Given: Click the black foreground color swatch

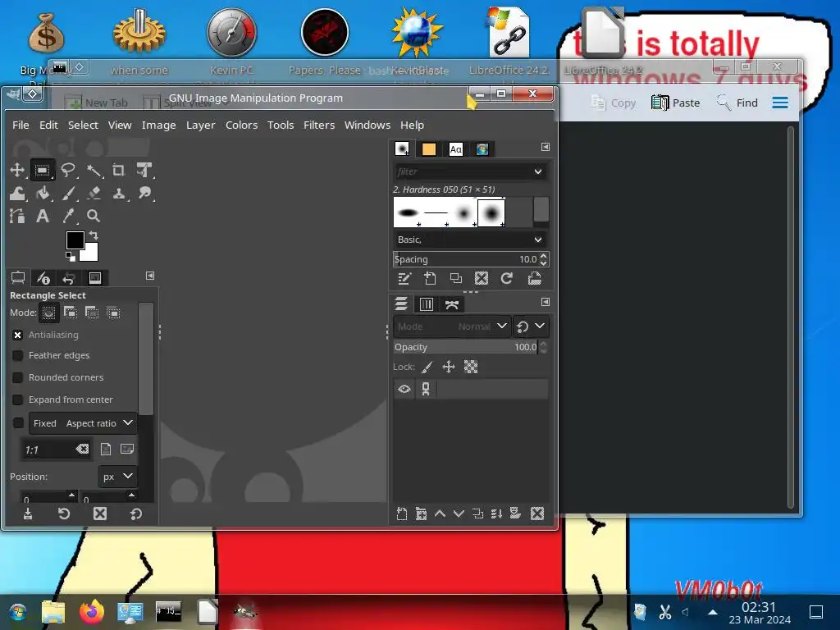Looking at the screenshot, I should 75,240.
